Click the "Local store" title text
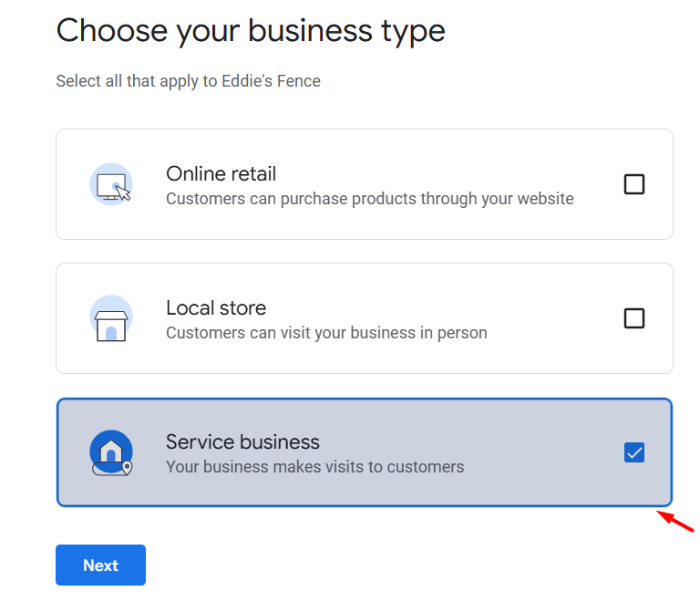This screenshot has height=602, width=700. [216, 307]
